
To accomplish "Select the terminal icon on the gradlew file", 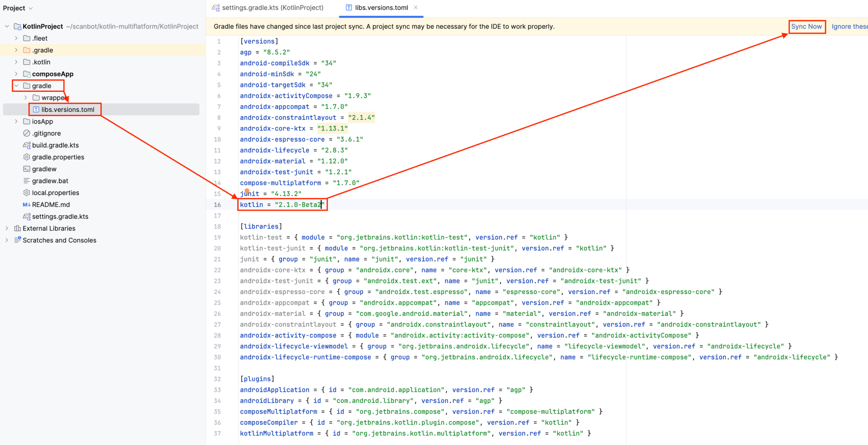I will tap(26, 169).
